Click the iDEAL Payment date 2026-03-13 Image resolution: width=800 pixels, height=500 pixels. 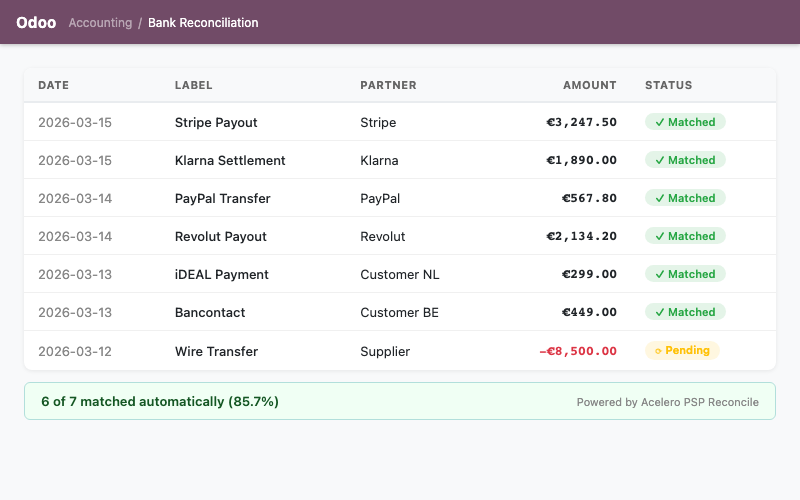coord(75,274)
